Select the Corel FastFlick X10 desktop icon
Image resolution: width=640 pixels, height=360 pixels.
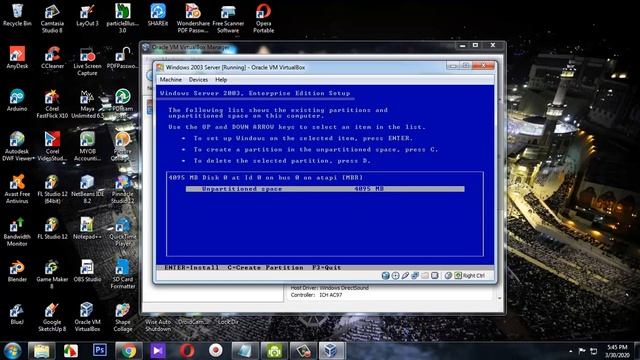[52, 104]
